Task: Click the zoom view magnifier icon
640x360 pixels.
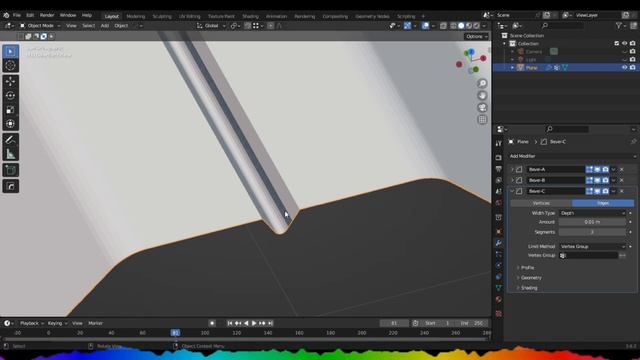Action: coord(482,84)
